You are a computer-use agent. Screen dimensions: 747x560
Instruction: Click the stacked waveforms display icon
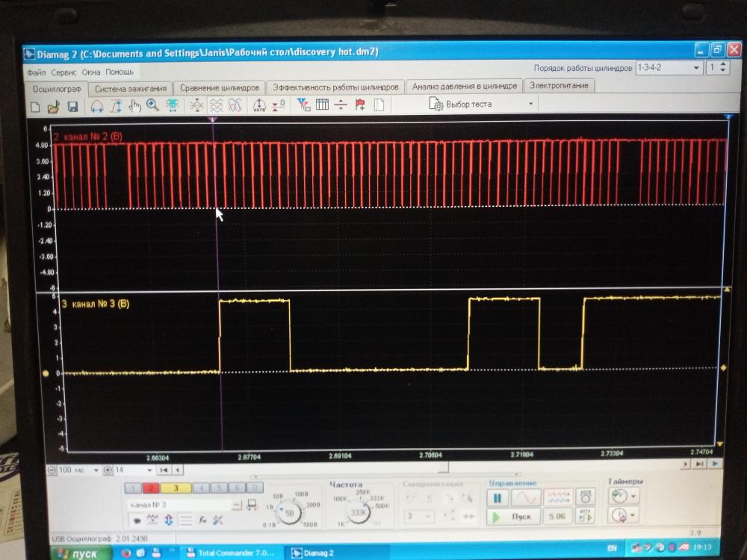pos(217,105)
